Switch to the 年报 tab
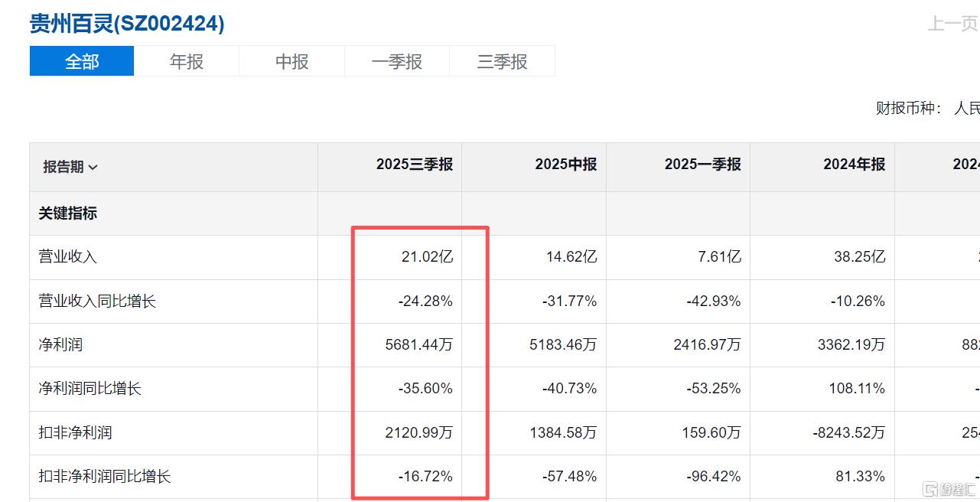The height and width of the screenshot is (502, 980). 187,61
